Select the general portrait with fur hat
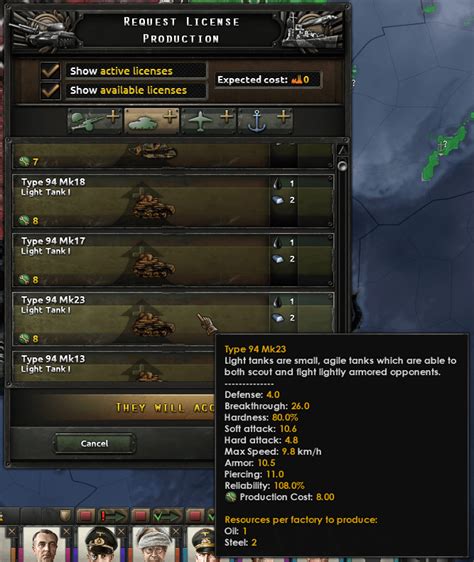 [153, 545]
